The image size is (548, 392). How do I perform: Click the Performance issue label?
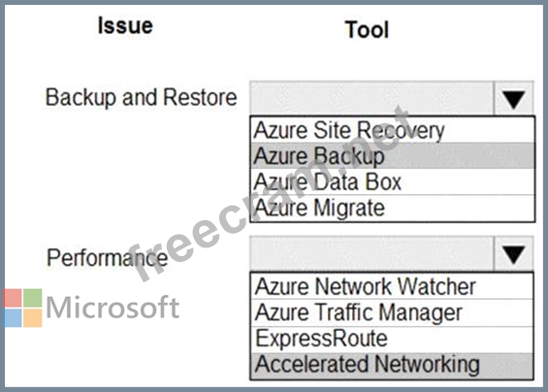click(108, 258)
